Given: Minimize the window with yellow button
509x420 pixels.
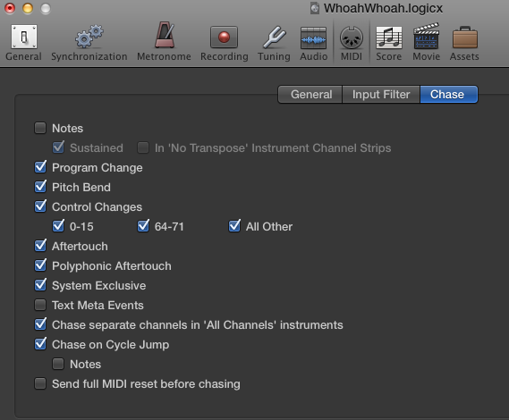Looking at the screenshot, I should coord(28,8).
